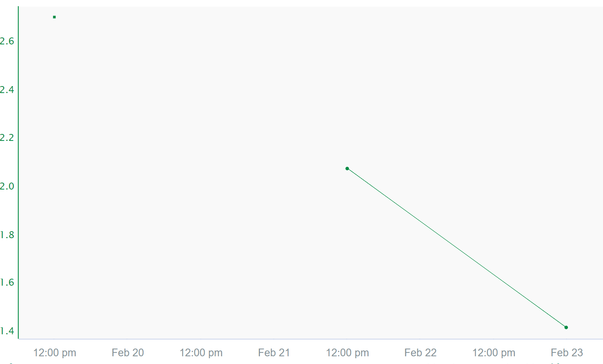Click the 1.4 y-axis label
Screen dimensions: 603x364
point(7,331)
